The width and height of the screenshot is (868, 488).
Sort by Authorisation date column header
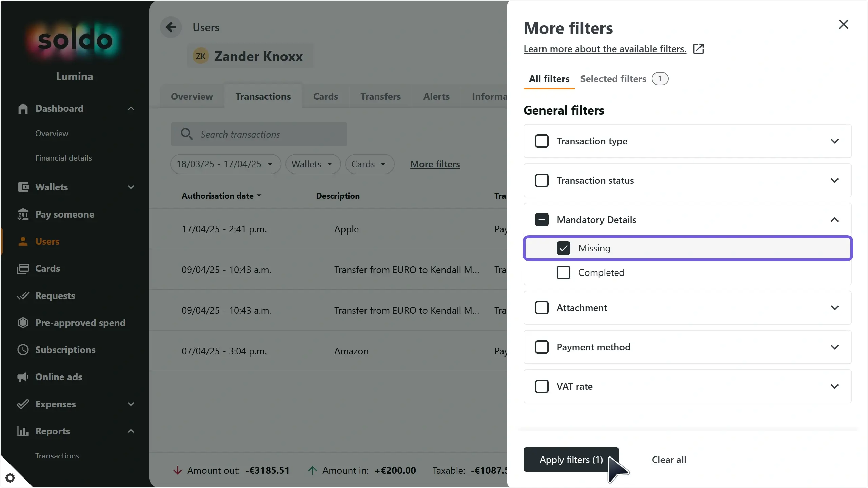pos(221,196)
